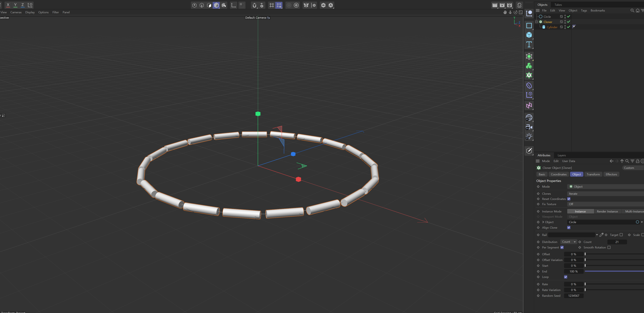Enable the Target checkbox
This screenshot has height=313, width=644.
click(621, 235)
